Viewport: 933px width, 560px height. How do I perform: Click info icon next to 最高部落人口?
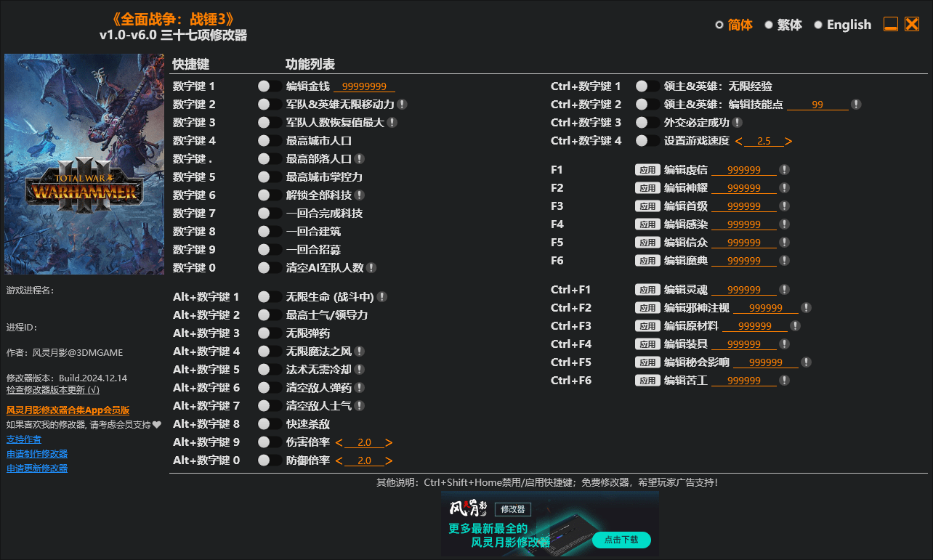pyautogui.click(x=359, y=159)
